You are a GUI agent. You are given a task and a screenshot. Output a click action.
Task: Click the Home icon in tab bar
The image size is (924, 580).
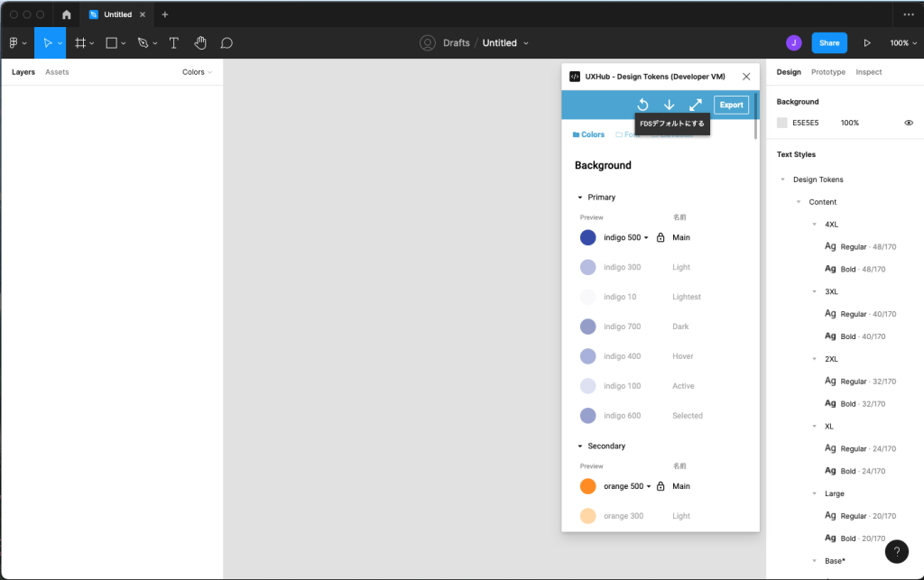[66, 14]
